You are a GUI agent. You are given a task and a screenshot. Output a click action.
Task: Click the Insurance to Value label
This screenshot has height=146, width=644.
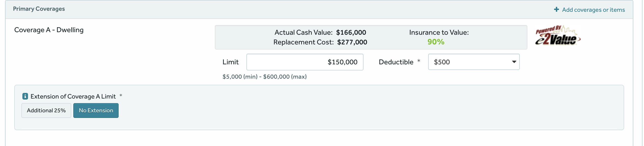(439, 32)
